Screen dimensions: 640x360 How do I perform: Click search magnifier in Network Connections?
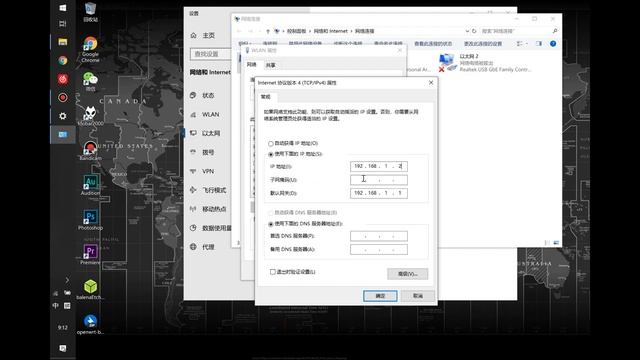(555, 31)
